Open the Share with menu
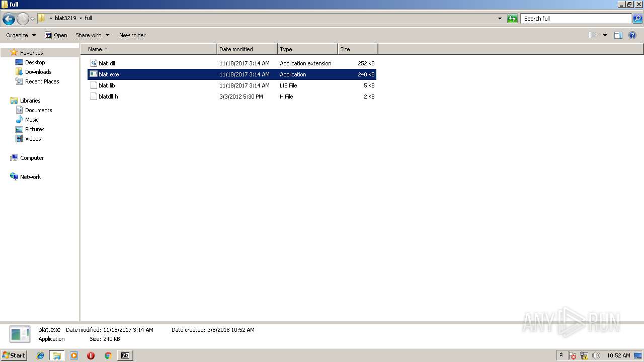644x362 pixels. pos(92,35)
